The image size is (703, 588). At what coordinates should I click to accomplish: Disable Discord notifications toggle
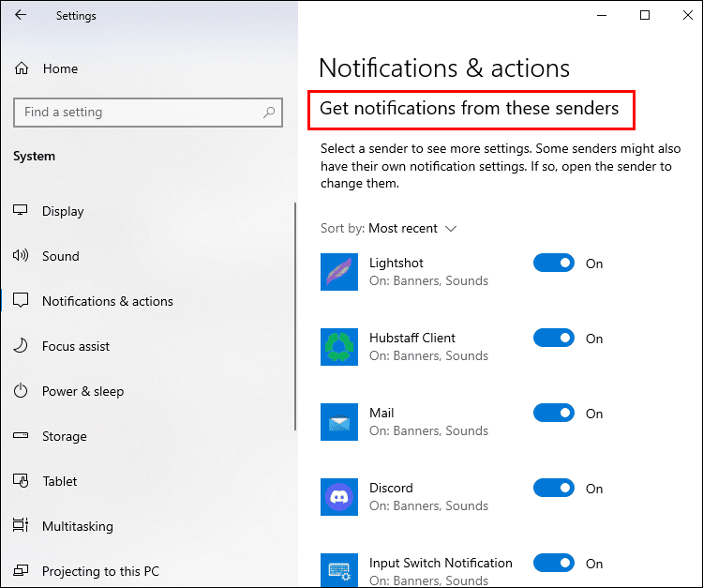(x=554, y=488)
